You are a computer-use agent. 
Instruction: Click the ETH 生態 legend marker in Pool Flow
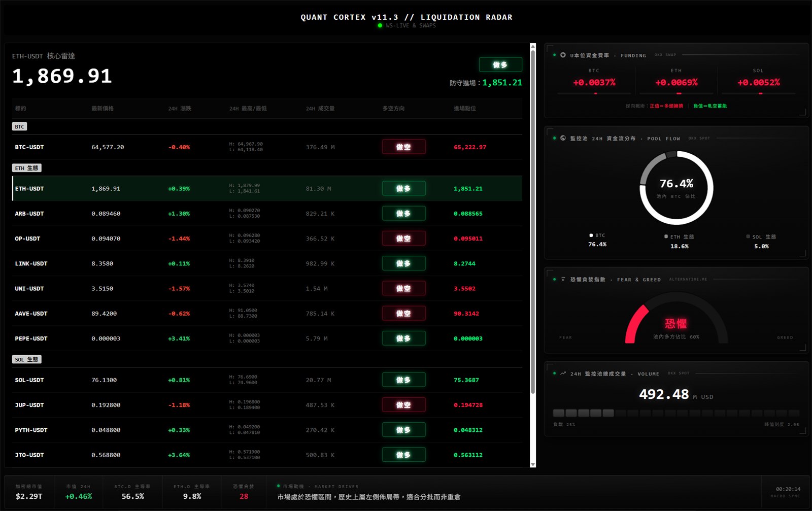666,236
